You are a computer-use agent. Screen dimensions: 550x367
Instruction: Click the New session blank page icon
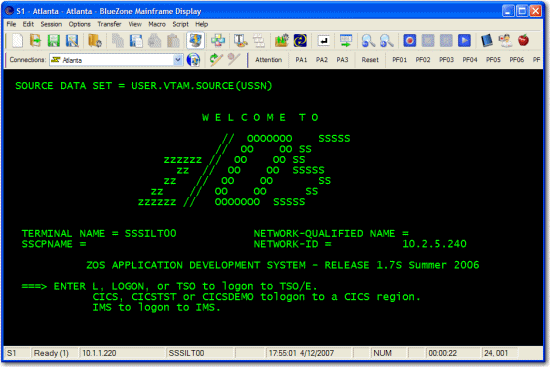pos(18,41)
